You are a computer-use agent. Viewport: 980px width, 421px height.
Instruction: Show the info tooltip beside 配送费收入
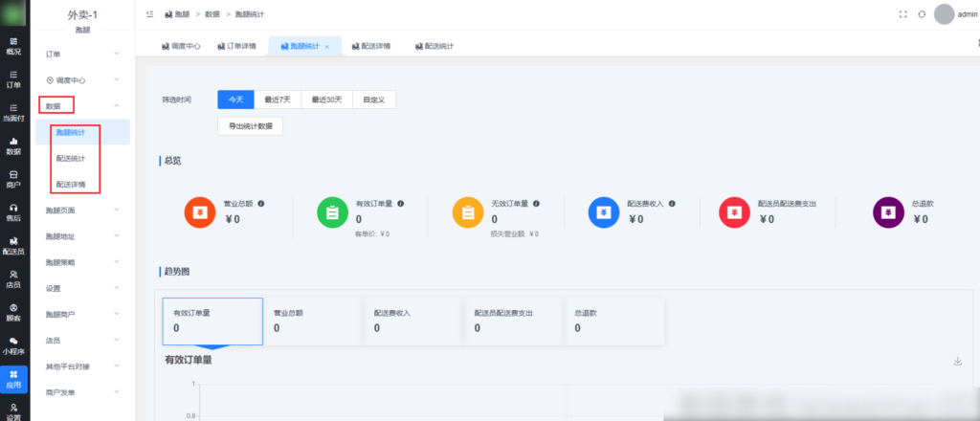[673, 204]
